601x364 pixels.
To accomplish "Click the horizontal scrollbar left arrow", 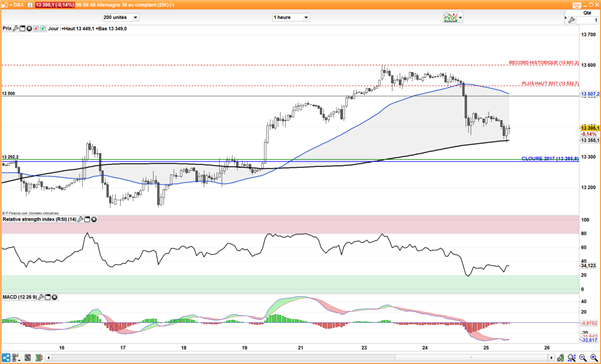I will pyautogui.click(x=49, y=358).
